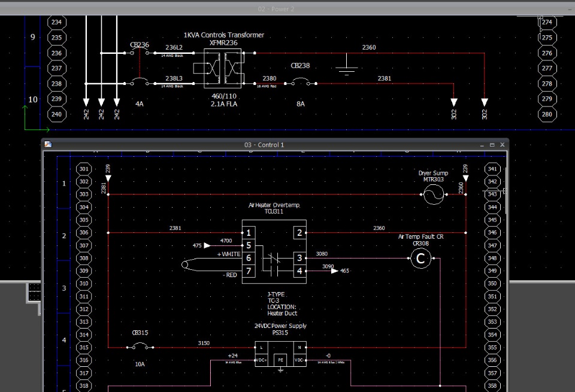575x392 pixels.
Task: Select the PE ground terminal on PS315
Action: 280,360
